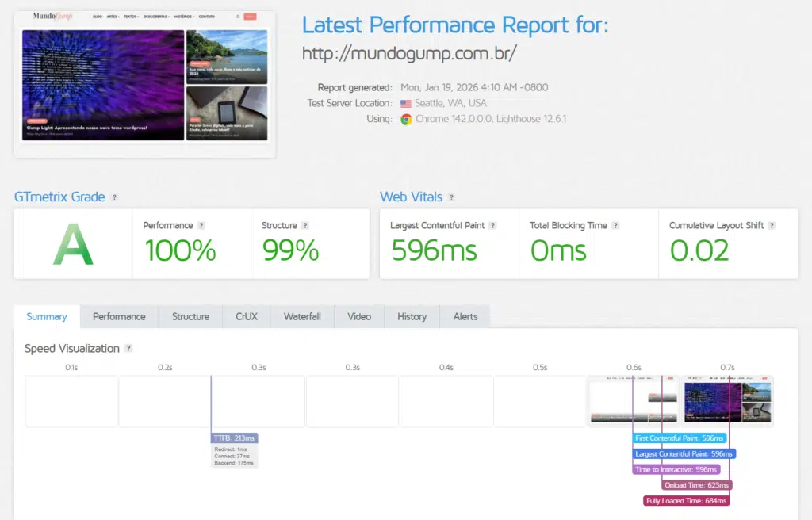Screen dimensions: 812x520
Task: Open help icon next to GTmetrix Grade
Action: click(x=114, y=197)
